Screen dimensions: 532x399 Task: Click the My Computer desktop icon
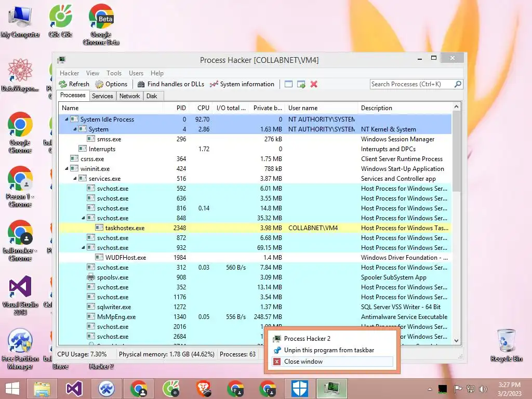tap(20, 22)
